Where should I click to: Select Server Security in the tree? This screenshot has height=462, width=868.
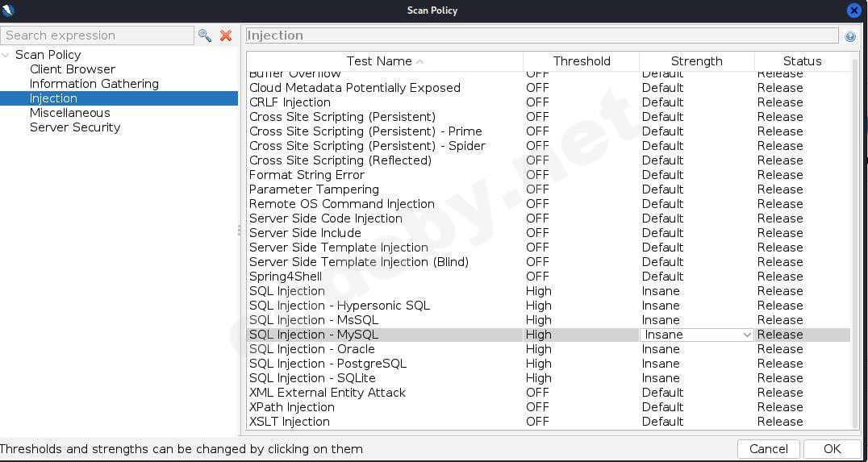tap(75, 127)
